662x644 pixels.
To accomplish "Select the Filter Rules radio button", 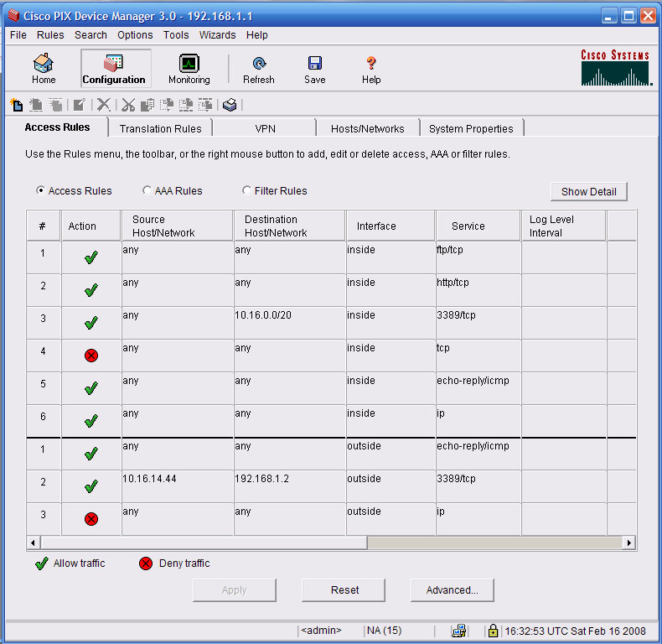I will tap(246, 190).
